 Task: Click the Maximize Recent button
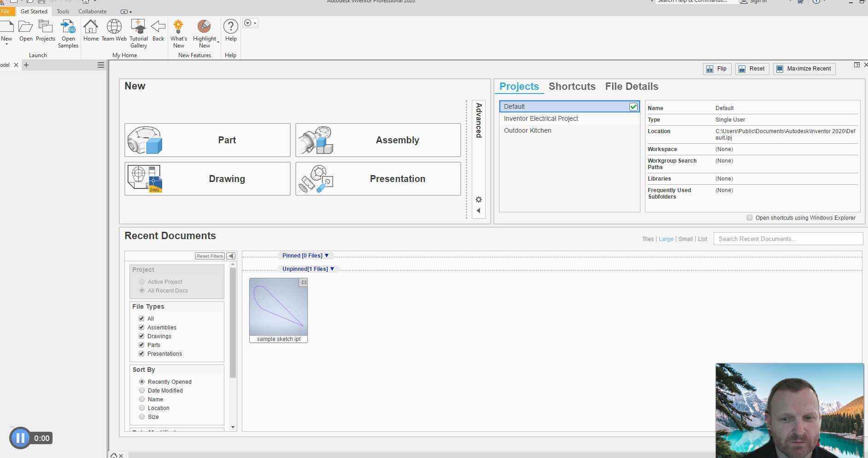tap(804, 69)
